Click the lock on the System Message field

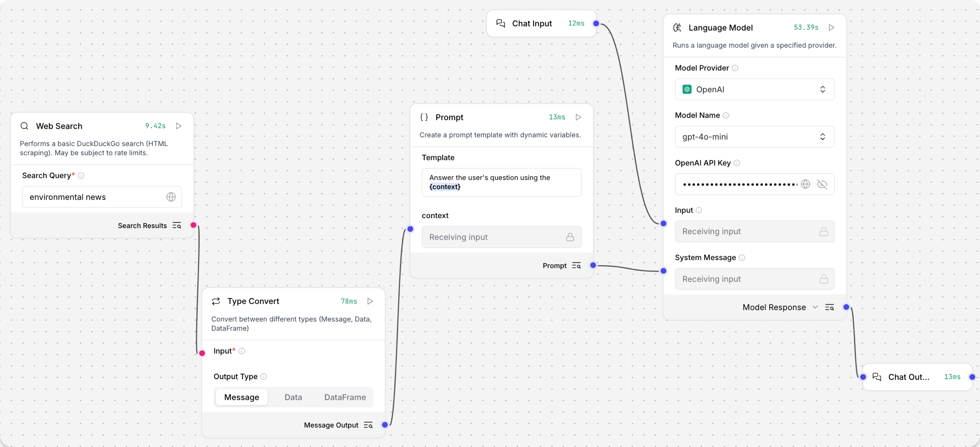(824, 279)
